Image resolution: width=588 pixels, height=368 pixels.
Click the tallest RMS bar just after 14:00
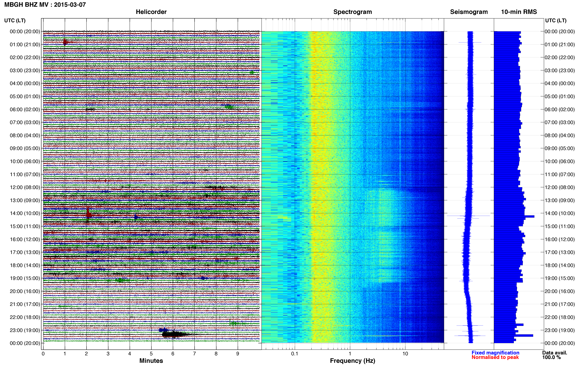514,216
